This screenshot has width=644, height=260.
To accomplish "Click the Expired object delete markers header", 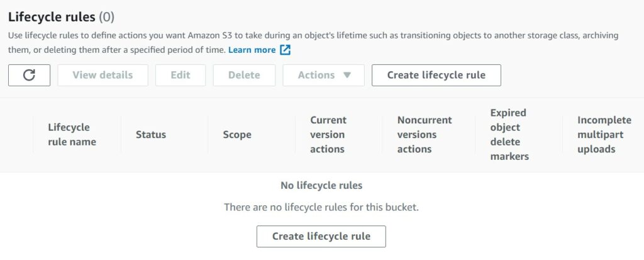I will (x=509, y=135).
